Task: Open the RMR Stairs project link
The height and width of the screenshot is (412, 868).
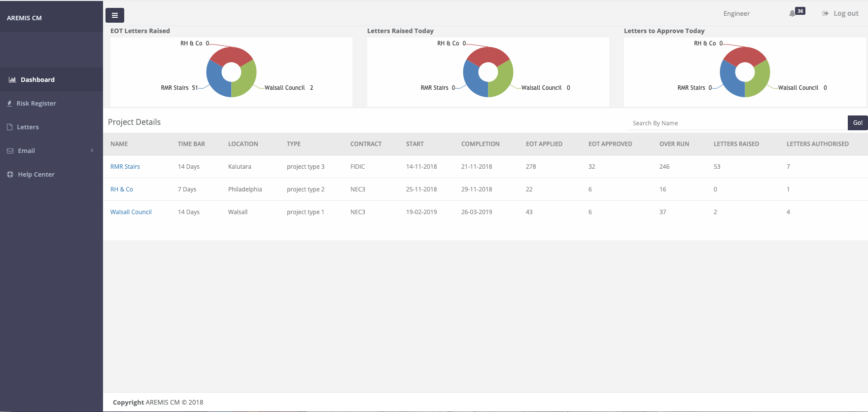Action: (x=125, y=167)
